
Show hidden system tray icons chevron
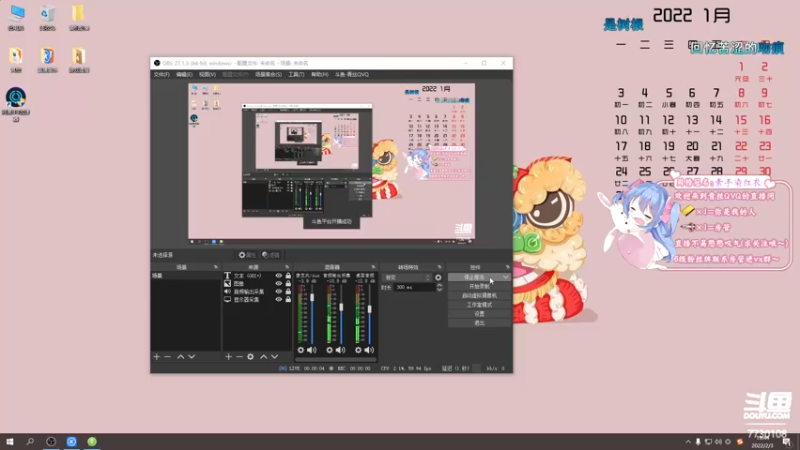click(688, 442)
